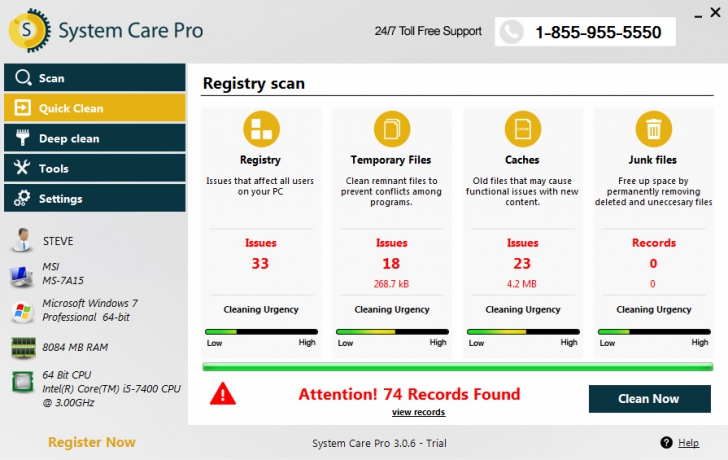Screen dimensions: 728x460
Task: Click the MS-7A15 model text
Action: [63, 280]
